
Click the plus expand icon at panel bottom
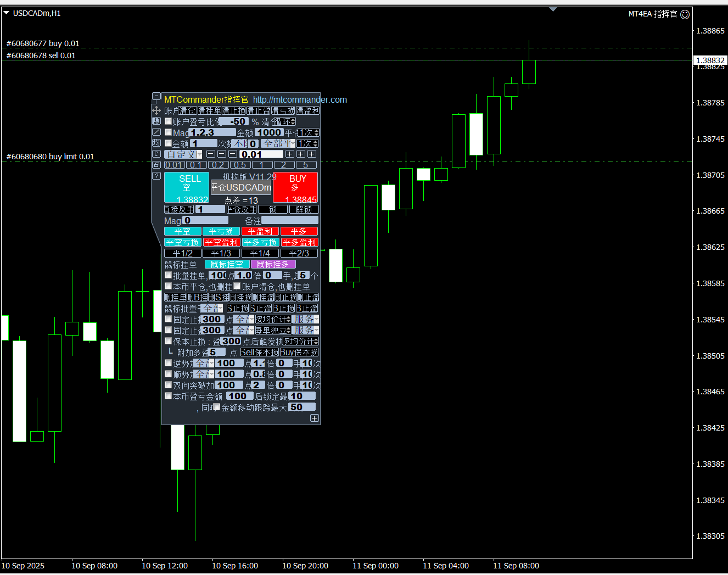pos(314,418)
